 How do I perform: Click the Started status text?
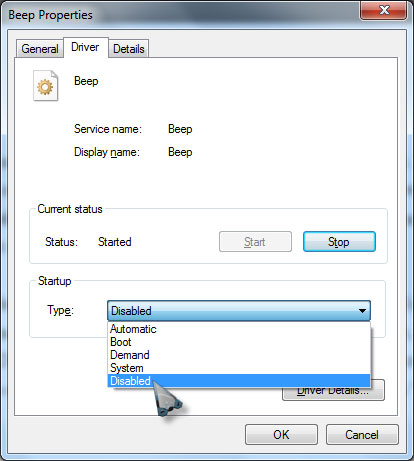point(115,242)
